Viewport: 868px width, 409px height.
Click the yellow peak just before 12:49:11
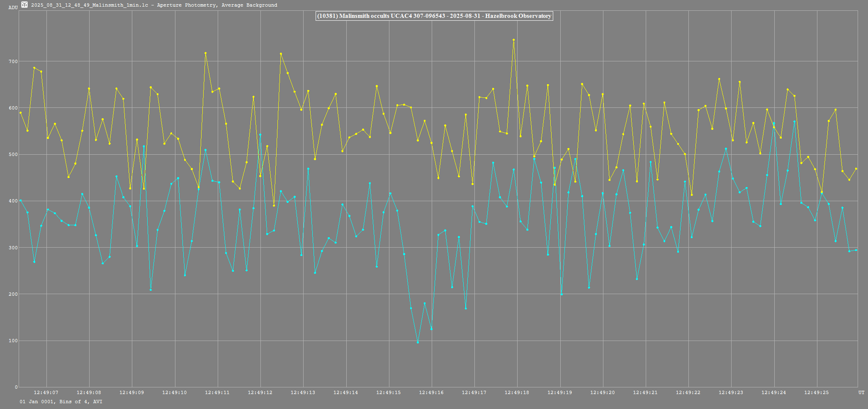[205, 53]
